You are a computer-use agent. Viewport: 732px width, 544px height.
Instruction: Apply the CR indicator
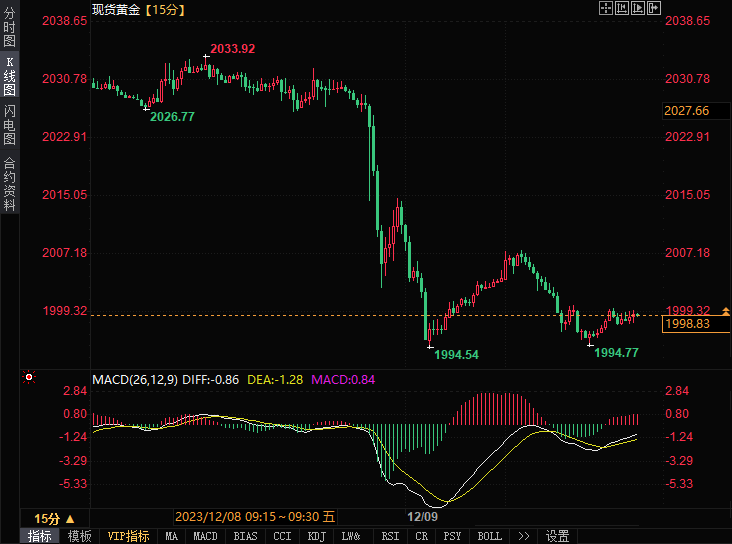point(422,536)
